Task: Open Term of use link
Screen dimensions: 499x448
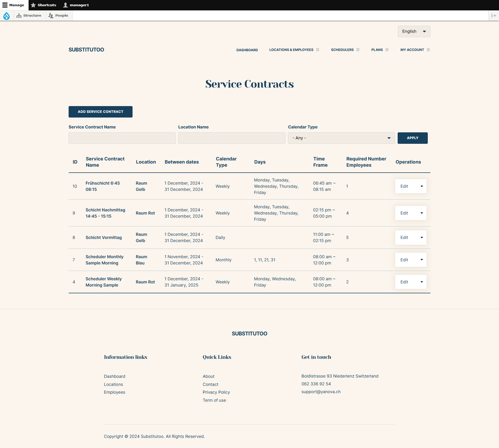Action: (x=214, y=400)
